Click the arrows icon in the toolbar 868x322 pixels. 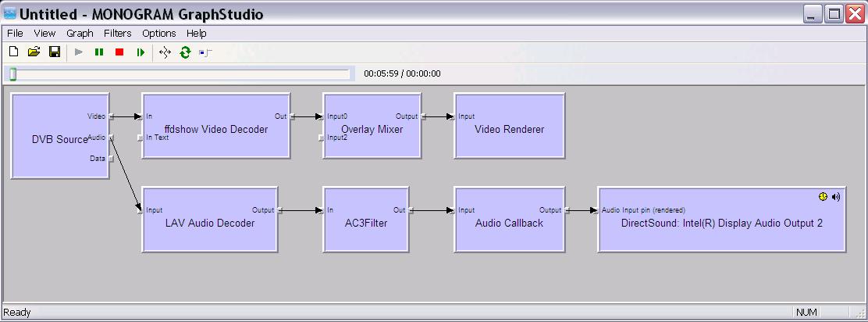[165, 52]
